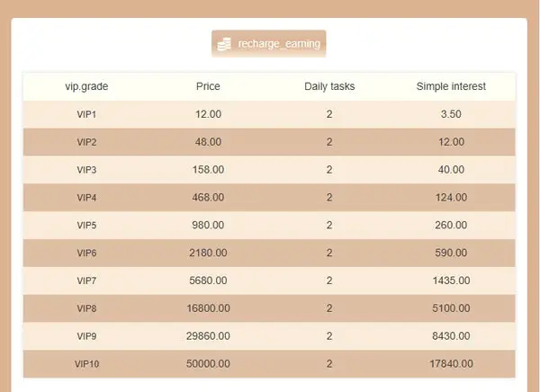Image resolution: width=540 pixels, height=392 pixels.
Task: Select the Simple interest column header
Action: 451,86
